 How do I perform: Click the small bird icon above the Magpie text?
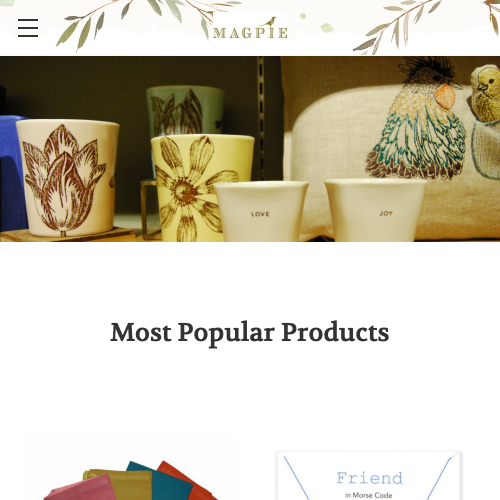click(x=271, y=22)
